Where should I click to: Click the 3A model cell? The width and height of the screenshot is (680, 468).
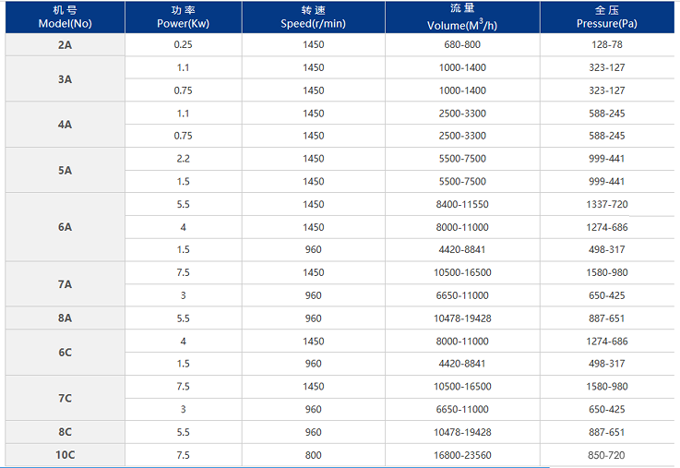[64, 79]
